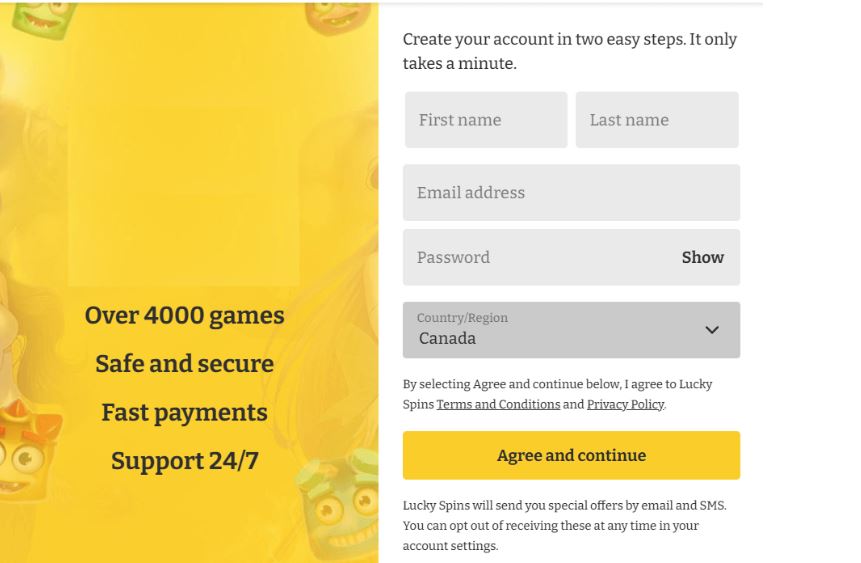The image size is (861, 563).
Task: Click the chevron arrow in Country/Region field
Action: 712,330
